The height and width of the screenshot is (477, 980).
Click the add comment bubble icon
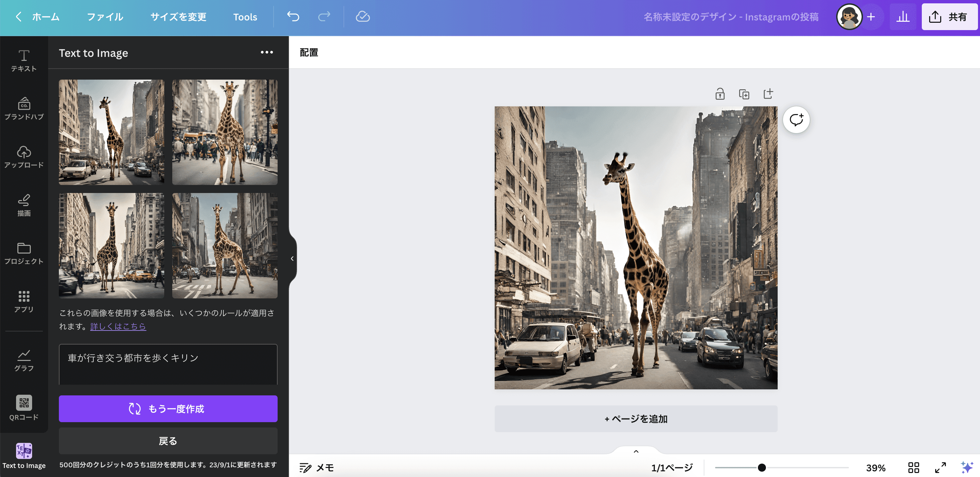tap(796, 120)
